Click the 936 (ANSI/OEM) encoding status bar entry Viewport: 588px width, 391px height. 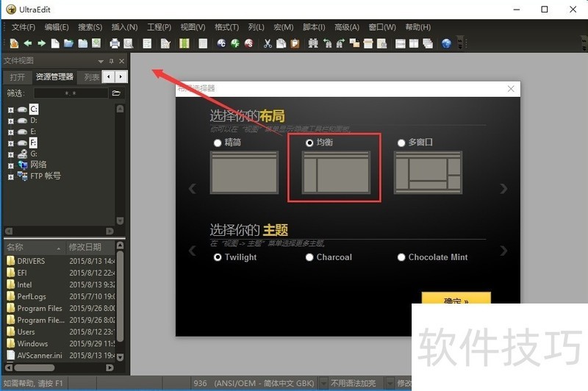(x=254, y=383)
